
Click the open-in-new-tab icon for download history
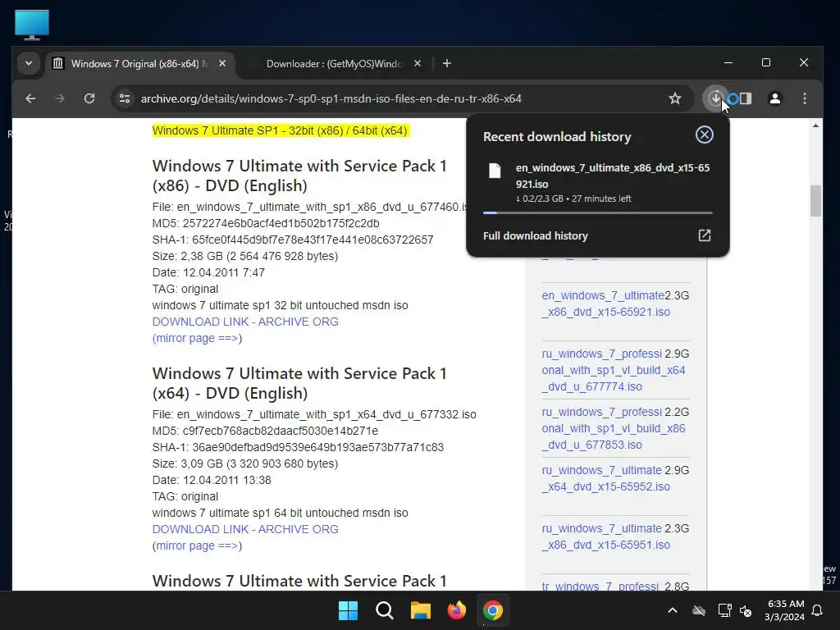(705, 235)
